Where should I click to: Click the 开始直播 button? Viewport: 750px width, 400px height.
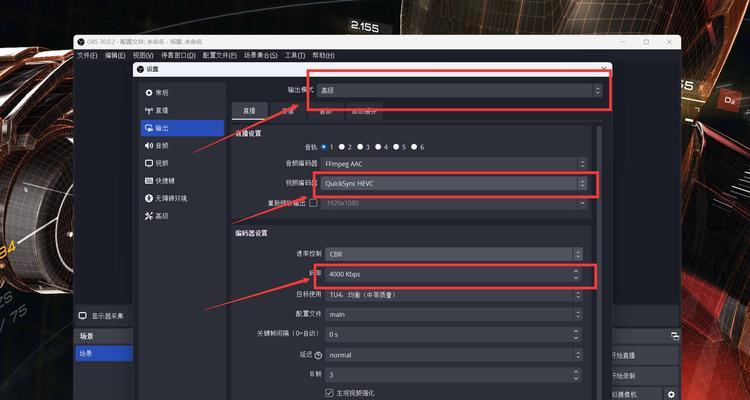point(645,356)
